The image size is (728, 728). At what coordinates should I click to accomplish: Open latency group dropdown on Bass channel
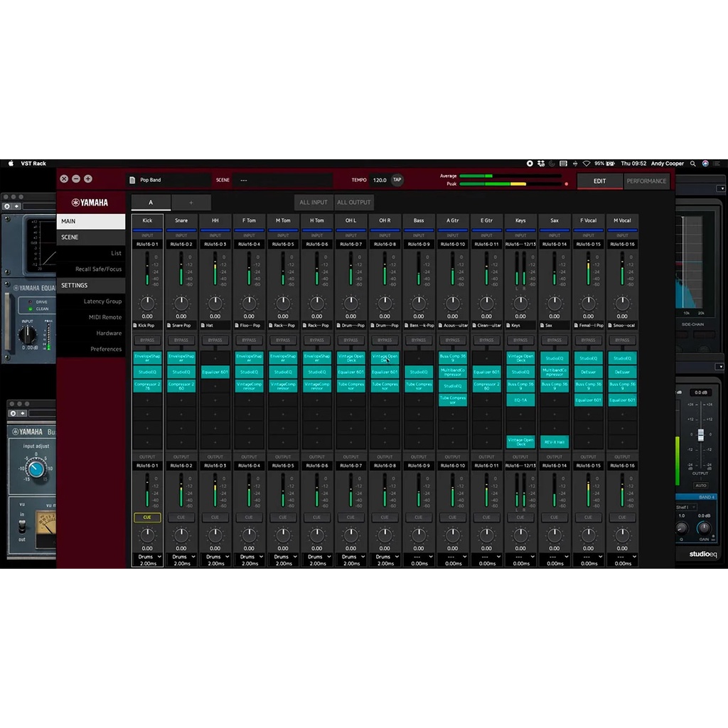pos(419,557)
